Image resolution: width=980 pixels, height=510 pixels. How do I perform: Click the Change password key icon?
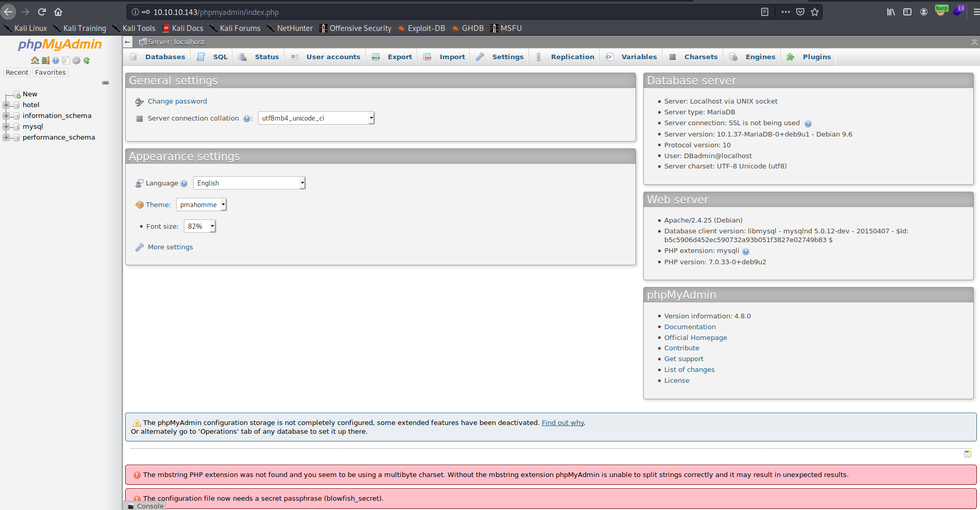[x=139, y=101]
